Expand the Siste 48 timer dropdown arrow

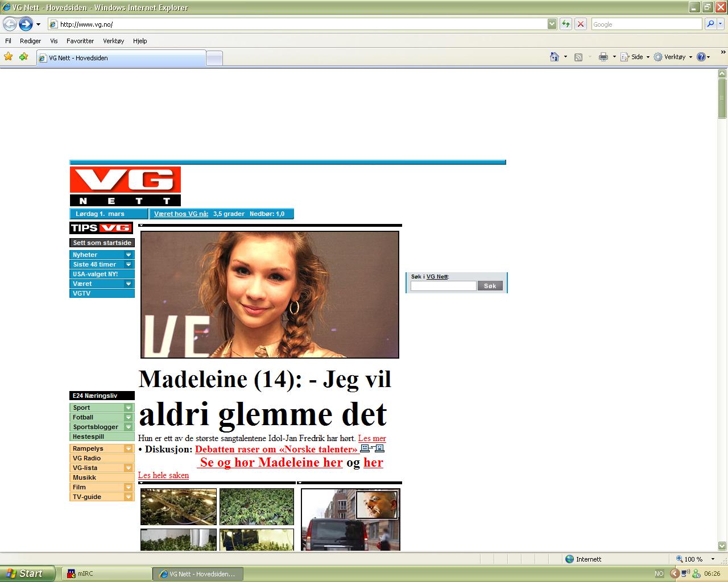pos(129,264)
